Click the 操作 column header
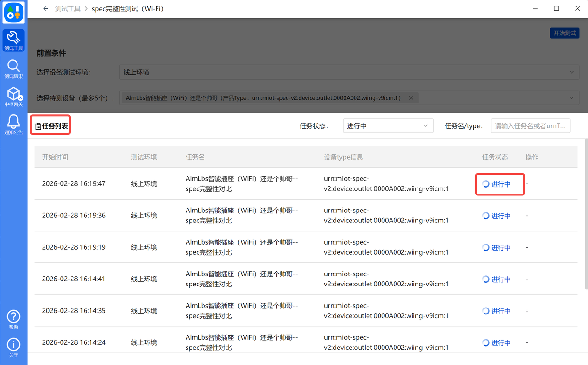This screenshot has width=588, height=365. click(532, 157)
